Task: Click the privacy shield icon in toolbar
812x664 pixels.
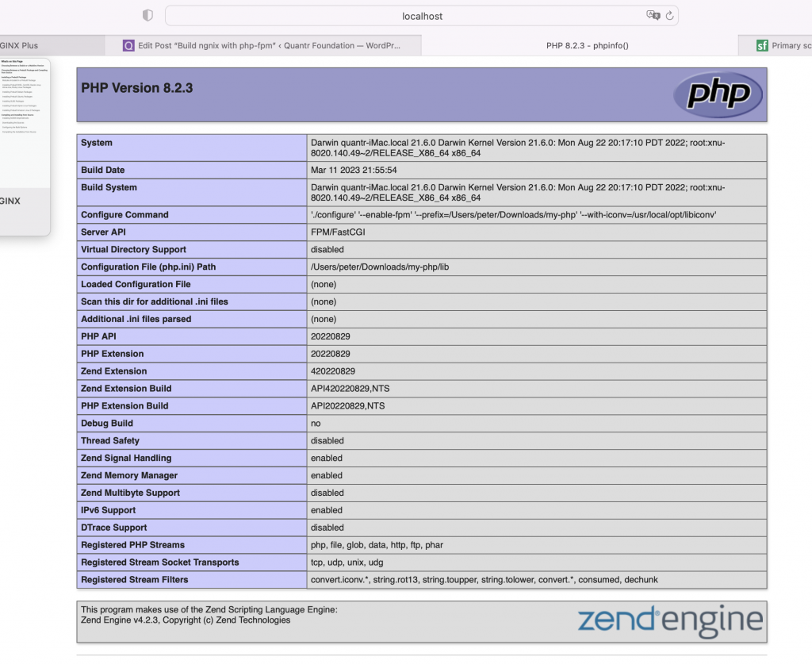Action: [147, 16]
